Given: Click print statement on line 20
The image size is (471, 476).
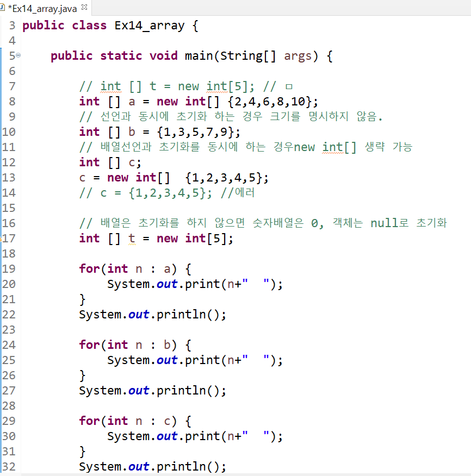Looking at the screenshot, I should click(195, 284).
